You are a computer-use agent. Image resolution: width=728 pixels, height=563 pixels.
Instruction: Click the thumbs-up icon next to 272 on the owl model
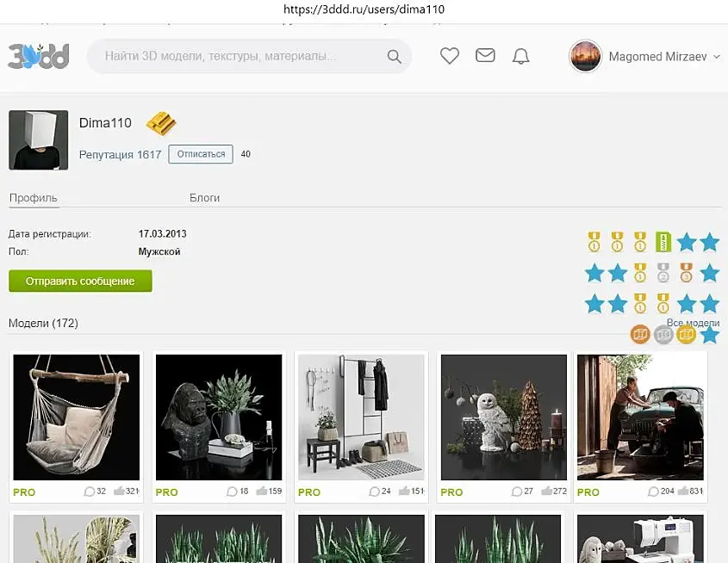click(546, 491)
